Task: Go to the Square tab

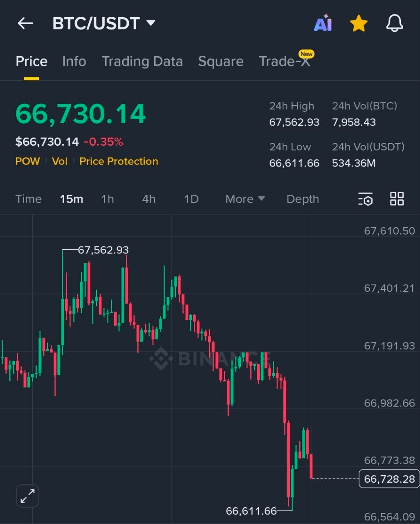Action: point(220,61)
